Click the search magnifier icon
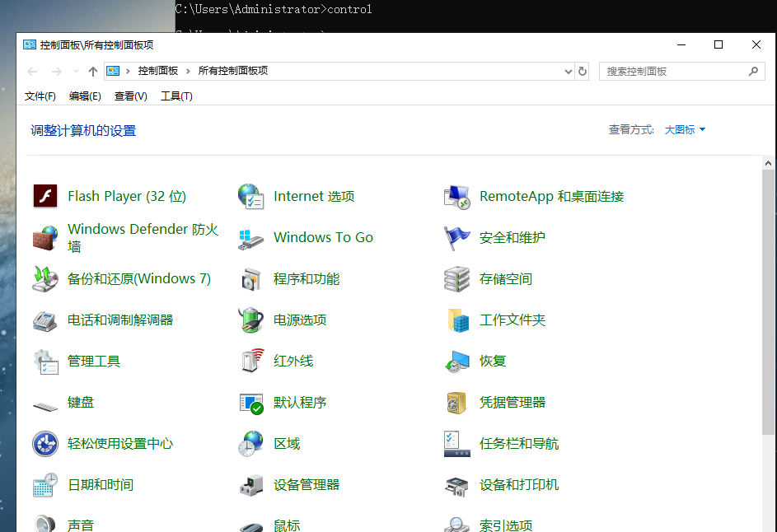Screen dimensions: 777x532 tap(753, 72)
